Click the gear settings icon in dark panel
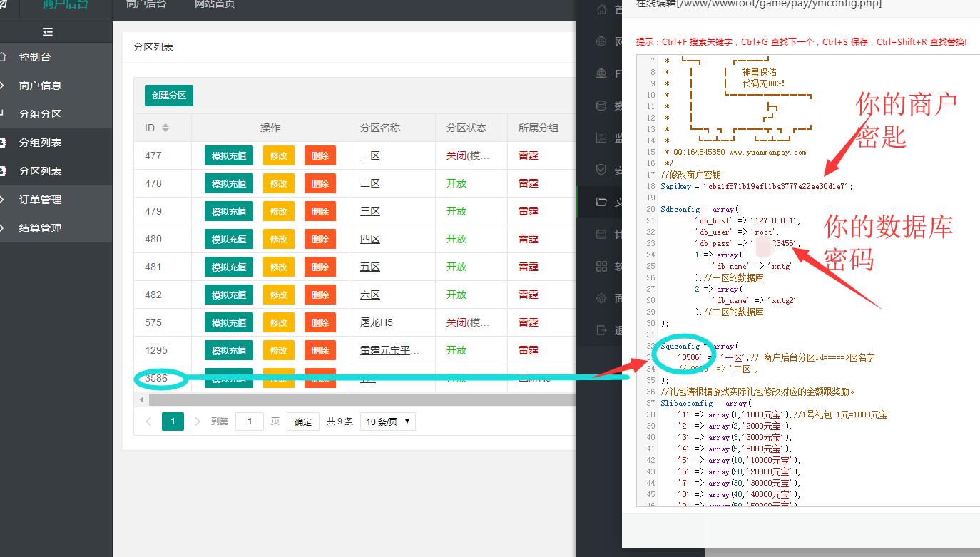The height and width of the screenshot is (557, 980). (x=601, y=298)
